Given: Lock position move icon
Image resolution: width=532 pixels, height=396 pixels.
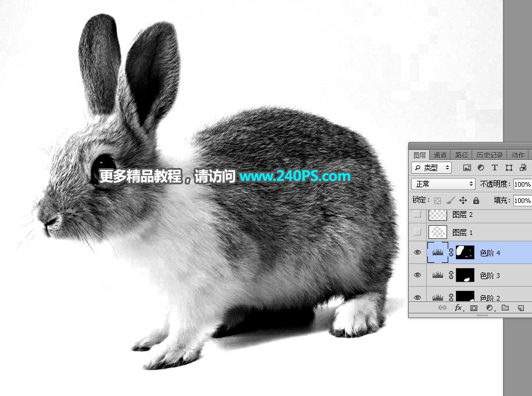Looking at the screenshot, I should tap(463, 201).
